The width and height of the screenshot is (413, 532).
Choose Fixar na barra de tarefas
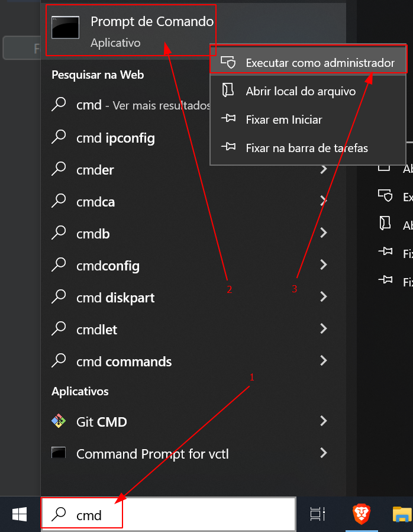306,148
